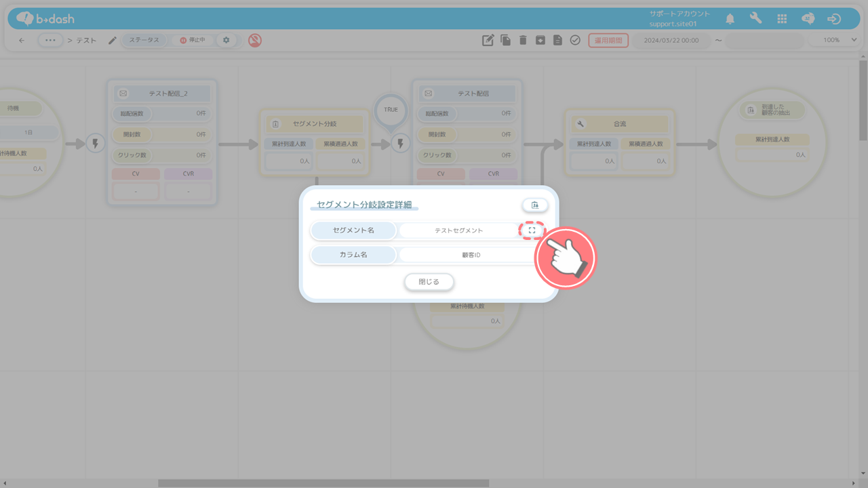
Task: Click the 運用期間 button
Action: [608, 40]
